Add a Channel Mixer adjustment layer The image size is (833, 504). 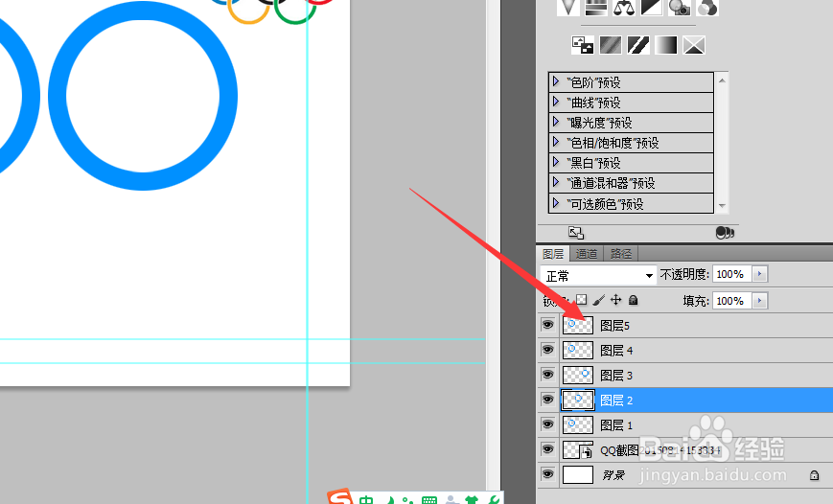pos(707,8)
